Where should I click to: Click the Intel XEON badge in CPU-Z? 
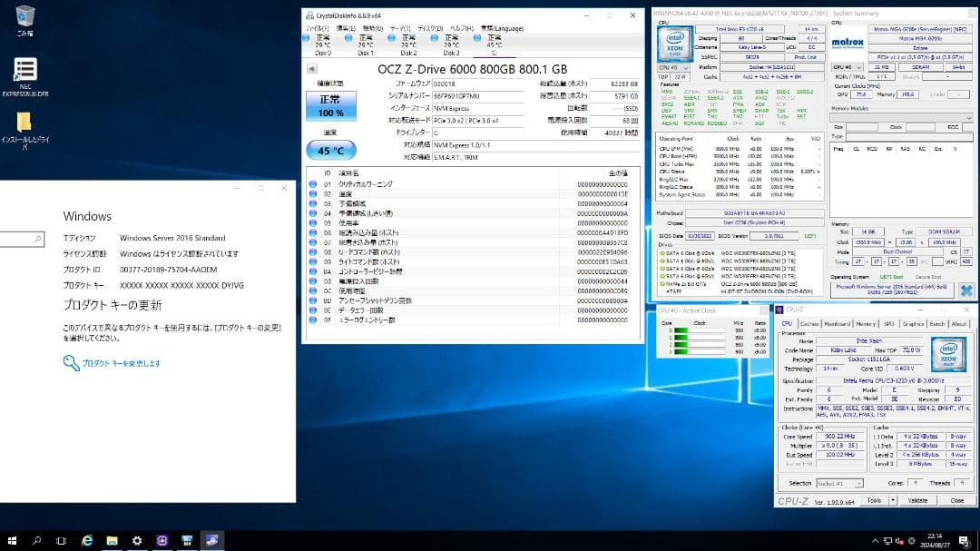[948, 357]
